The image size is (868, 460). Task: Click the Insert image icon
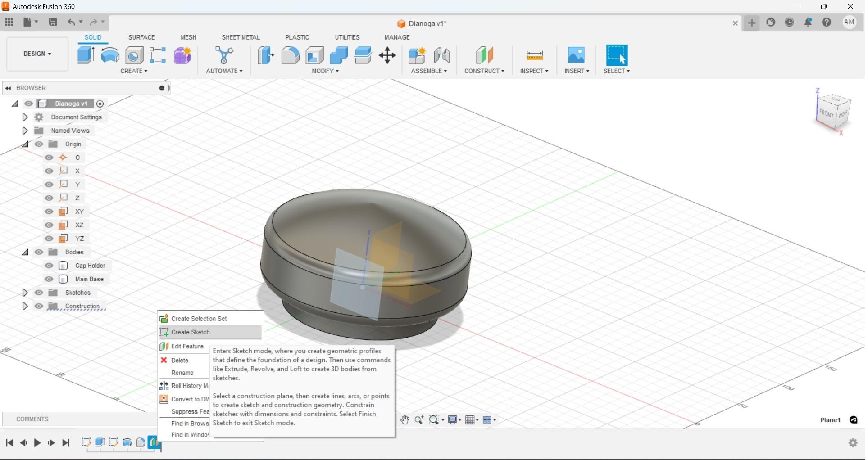point(576,55)
